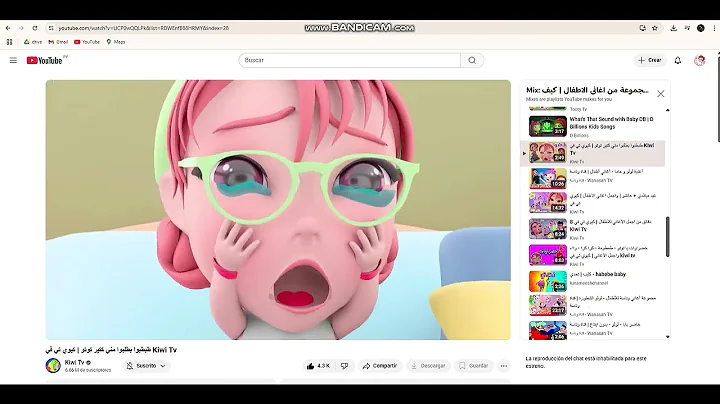This screenshot has height=404, width=720.
Task: Open Chrome's three-dot menu
Action: [714, 28]
